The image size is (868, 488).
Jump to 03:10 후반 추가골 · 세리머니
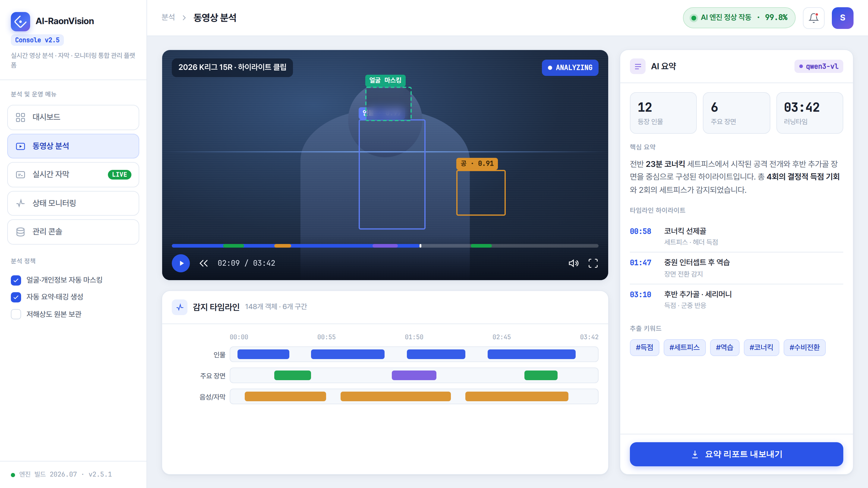(736, 299)
